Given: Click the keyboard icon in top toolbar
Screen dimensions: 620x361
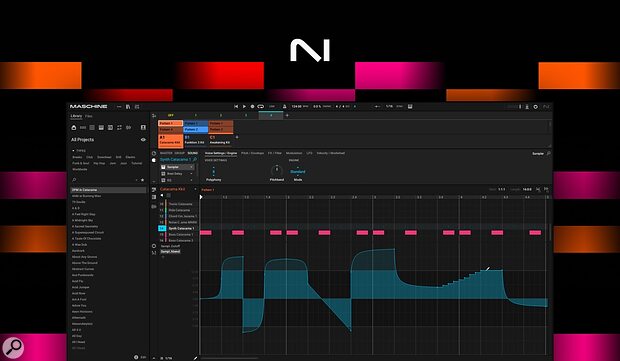Looking at the screenshot, I should coord(410,106).
